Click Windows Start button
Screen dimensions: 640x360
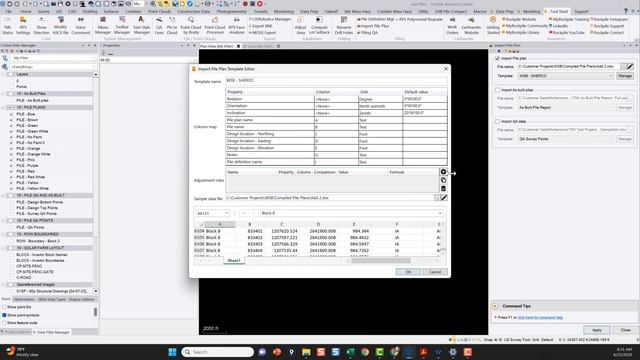[x=172, y=352]
